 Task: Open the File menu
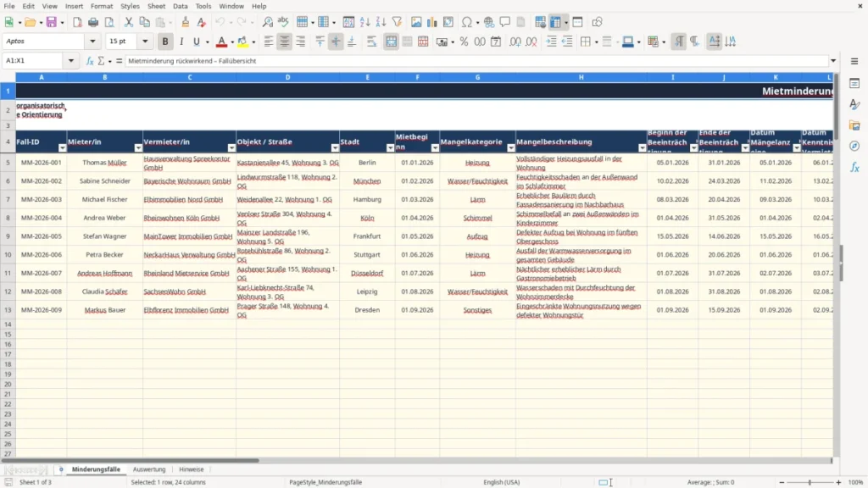(9, 6)
